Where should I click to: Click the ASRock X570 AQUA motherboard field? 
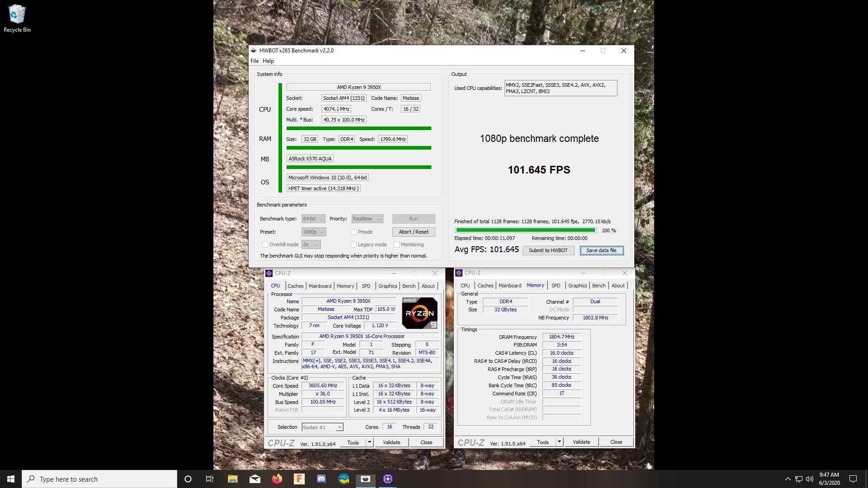pyautogui.click(x=311, y=159)
